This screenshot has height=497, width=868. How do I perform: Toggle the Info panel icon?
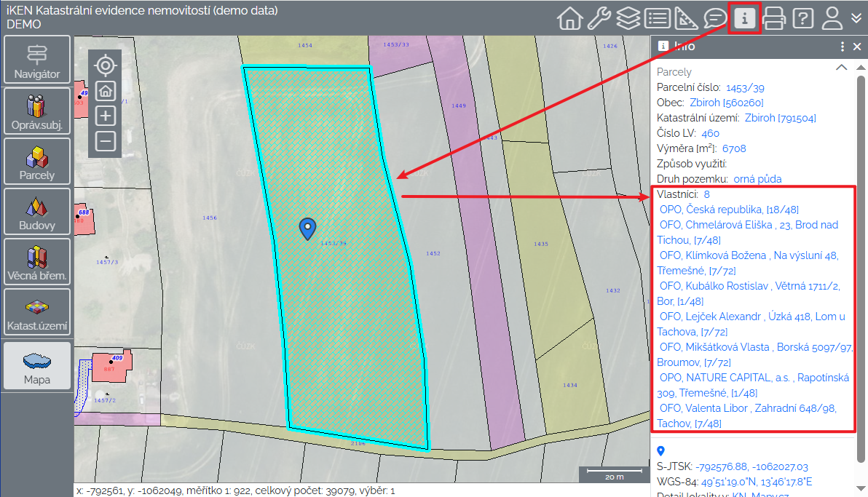(744, 18)
